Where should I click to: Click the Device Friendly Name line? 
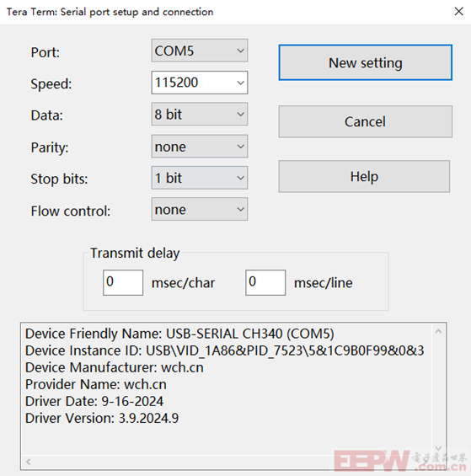click(x=179, y=334)
